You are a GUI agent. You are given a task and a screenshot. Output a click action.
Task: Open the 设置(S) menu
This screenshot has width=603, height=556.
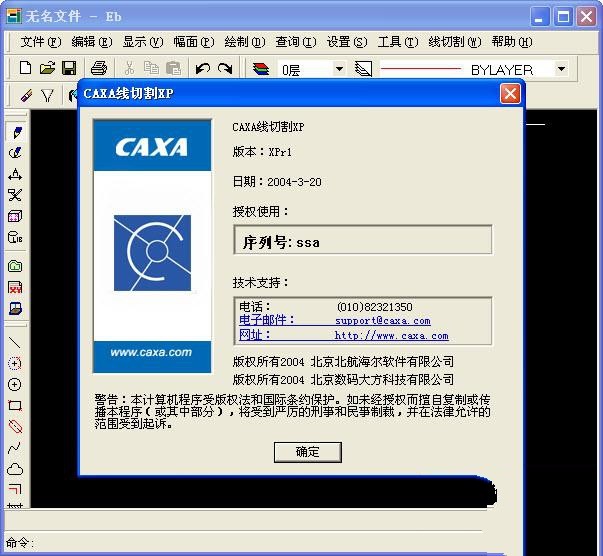coord(347,42)
